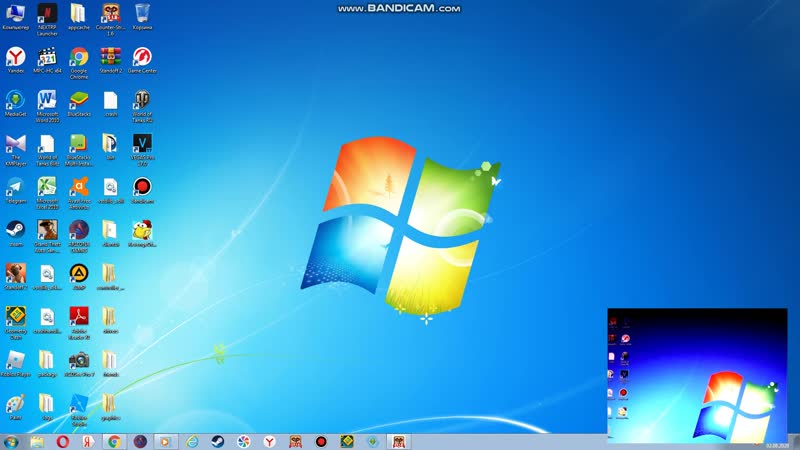Viewport: 800px width, 450px height.
Task: Select the MPC-HC x64 desktop shortcut
Action: (47, 60)
